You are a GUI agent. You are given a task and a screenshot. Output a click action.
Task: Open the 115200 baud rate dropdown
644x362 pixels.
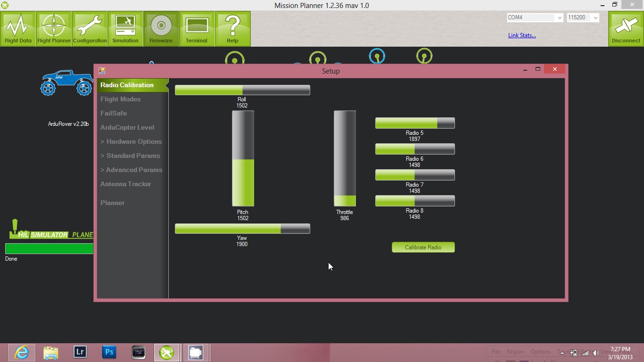[595, 17]
